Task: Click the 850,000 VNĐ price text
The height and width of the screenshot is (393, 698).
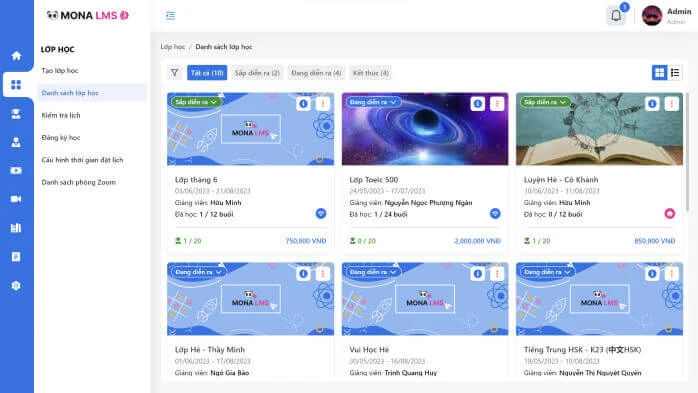Action: pyautogui.click(x=654, y=241)
